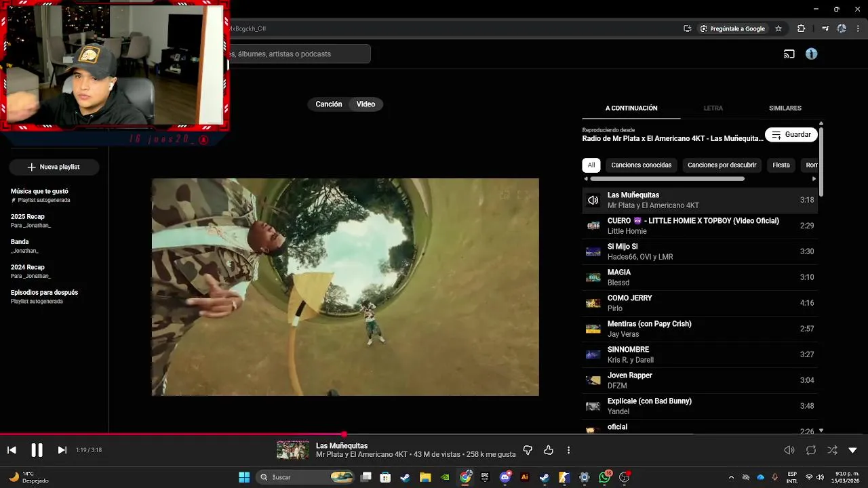868x488 pixels.
Task: Toggle repeat mode
Action: pyautogui.click(x=811, y=450)
